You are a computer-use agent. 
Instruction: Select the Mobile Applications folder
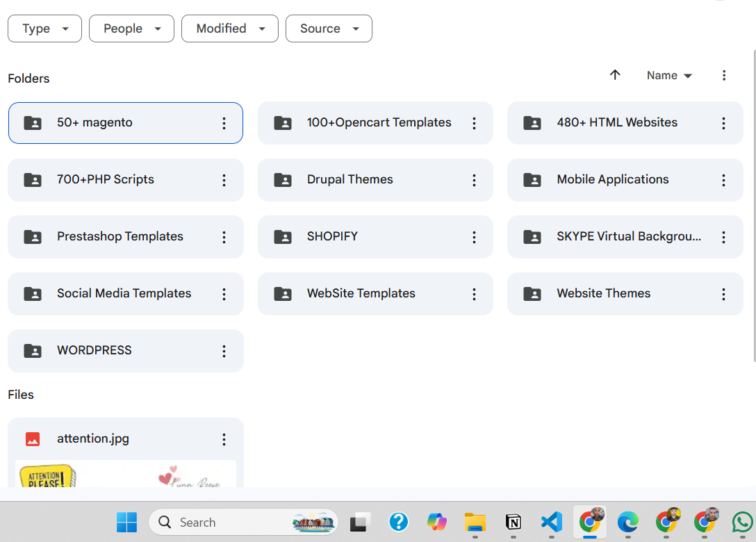[x=625, y=180]
